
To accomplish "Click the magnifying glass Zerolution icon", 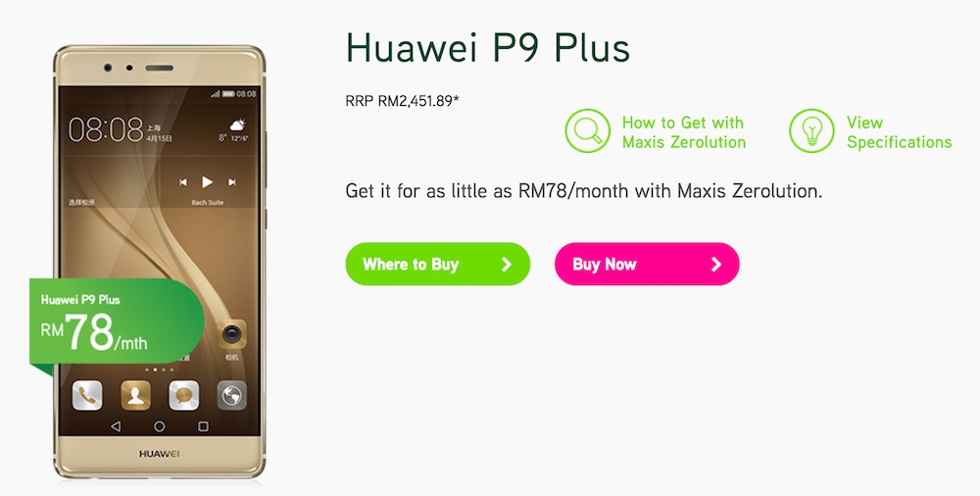I will [587, 130].
